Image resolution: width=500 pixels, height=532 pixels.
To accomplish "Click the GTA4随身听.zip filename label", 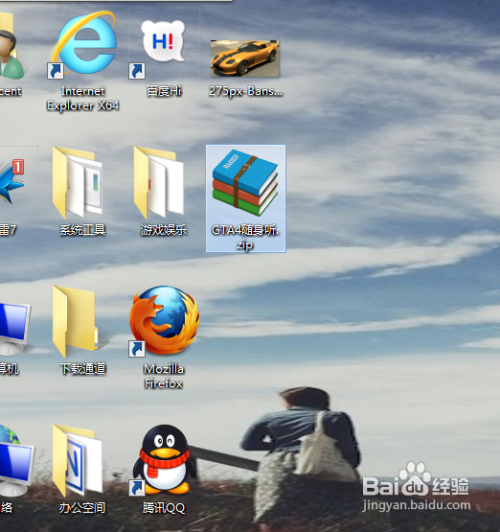I will pyautogui.click(x=245, y=237).
